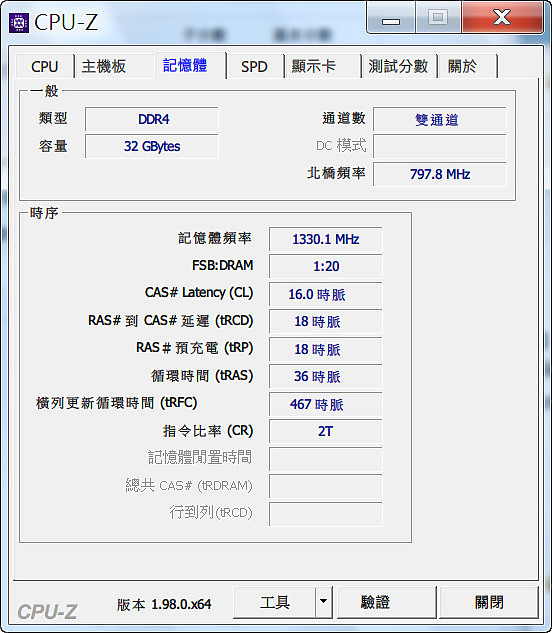Click the 記憶體頻率 label
The width and height of the screenshot is (552, 633).
click(x=215, y=238)
